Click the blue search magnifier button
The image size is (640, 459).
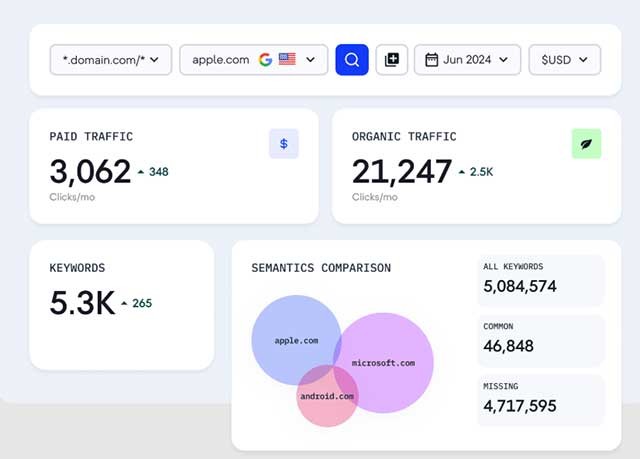coord(352,60)
